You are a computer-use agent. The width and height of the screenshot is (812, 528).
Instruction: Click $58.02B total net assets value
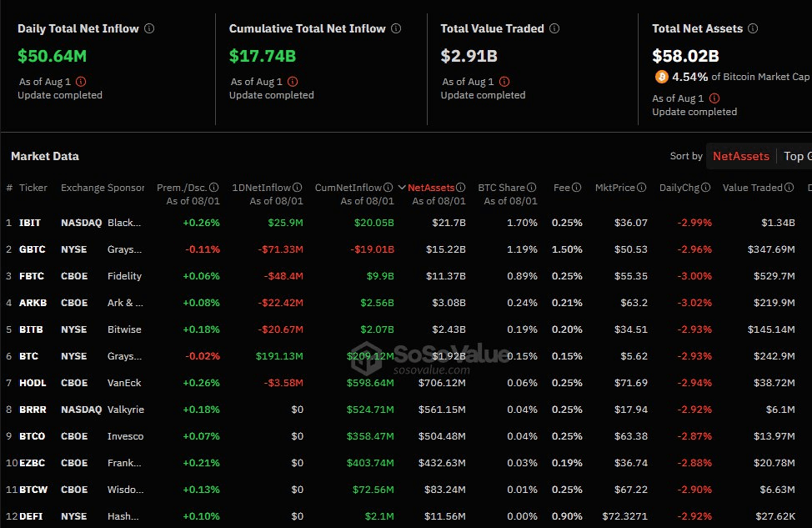click(x=685, y=56)
